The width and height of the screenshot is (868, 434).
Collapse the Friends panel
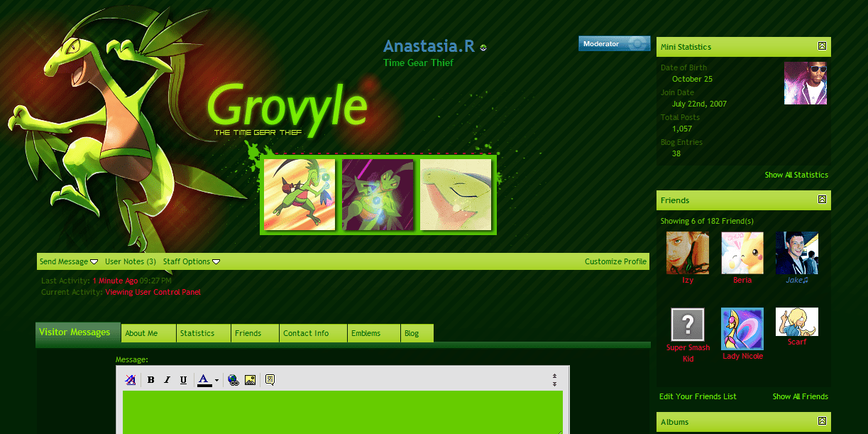[822, 200]
